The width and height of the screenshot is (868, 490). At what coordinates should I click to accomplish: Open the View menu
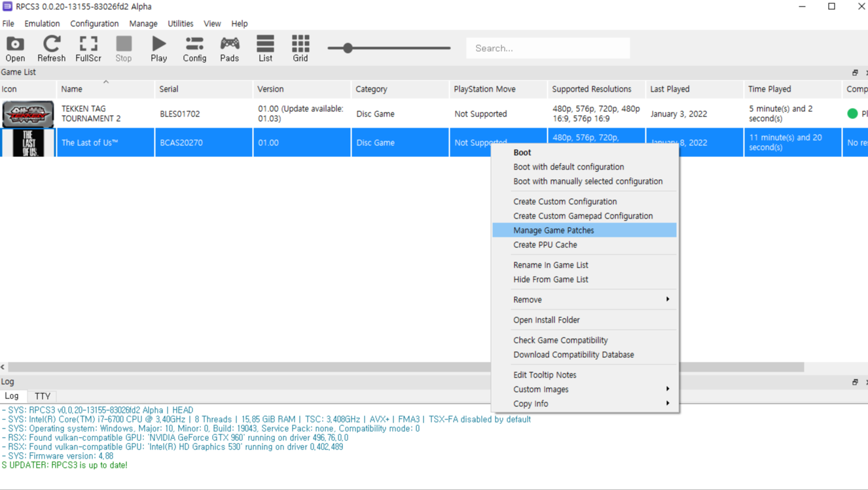point(212,24)
